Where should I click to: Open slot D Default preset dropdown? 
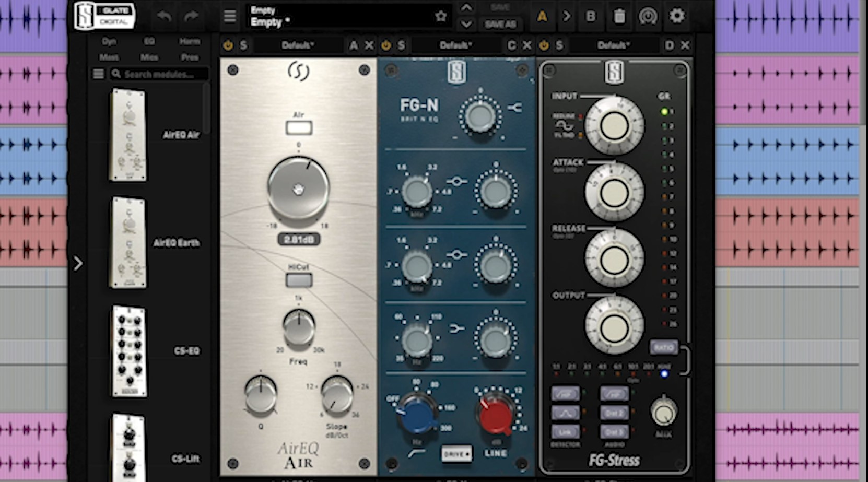click(x=614, y=45)
